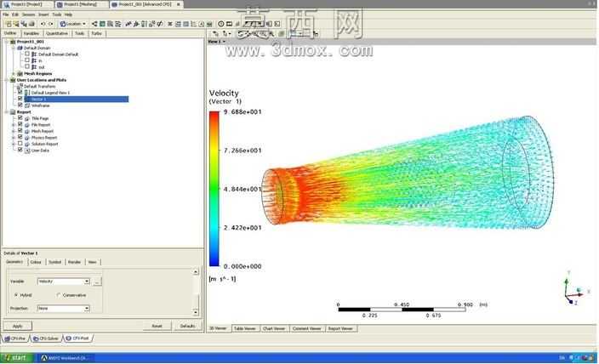Click the ellipsis button beside Variable
Image resolution: width=599 pixels, height=364 pixels.
click(97, 282)
